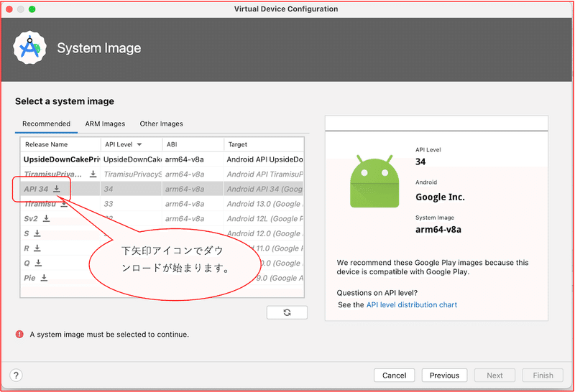
Task: Download the Sv2 system image
Action: tap(46, 218)
